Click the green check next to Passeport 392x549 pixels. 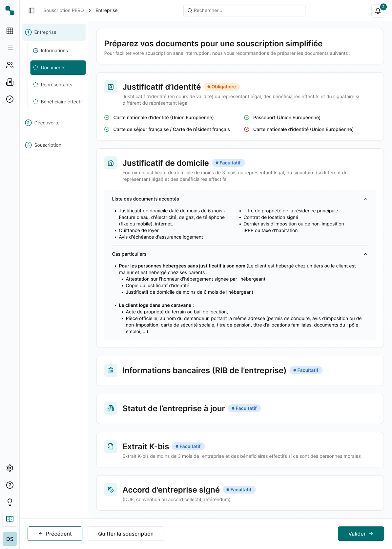(247, 117)
